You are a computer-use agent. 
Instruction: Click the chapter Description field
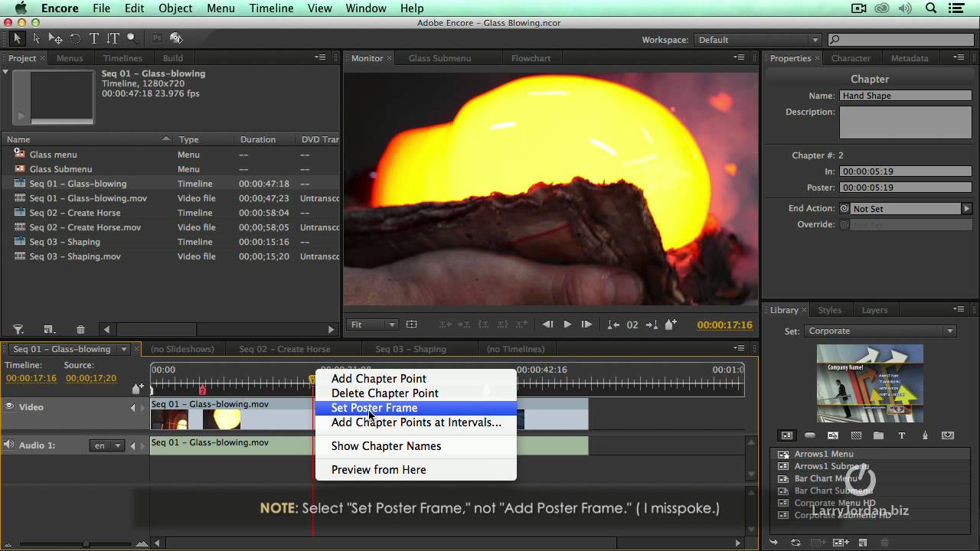click(x=906, y=122)
